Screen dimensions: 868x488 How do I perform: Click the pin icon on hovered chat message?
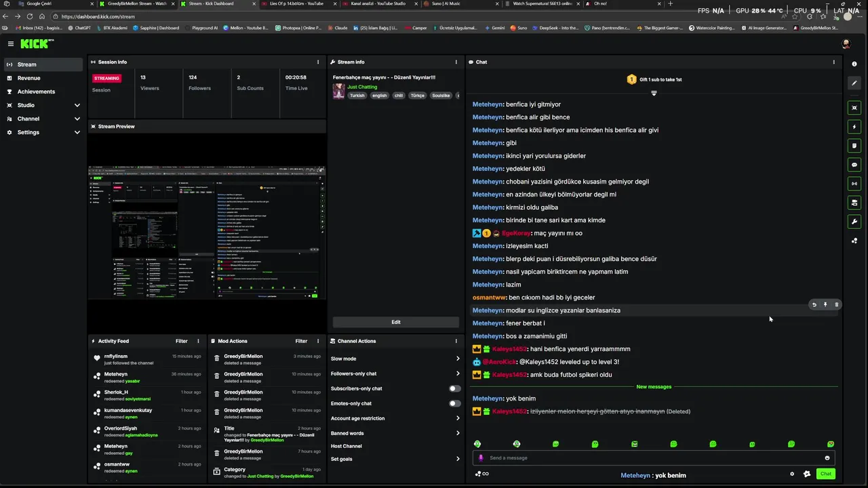pos(825,305)
